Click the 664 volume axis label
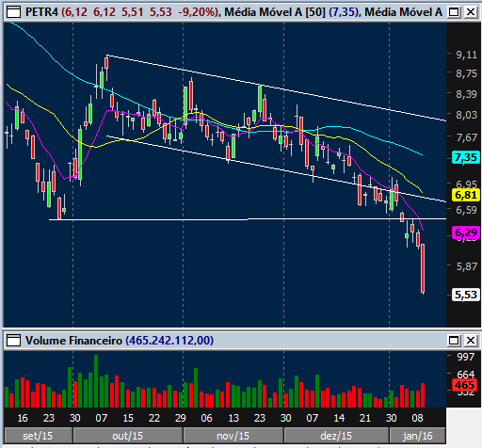The image size is (482, 448). tap(466, 374)
